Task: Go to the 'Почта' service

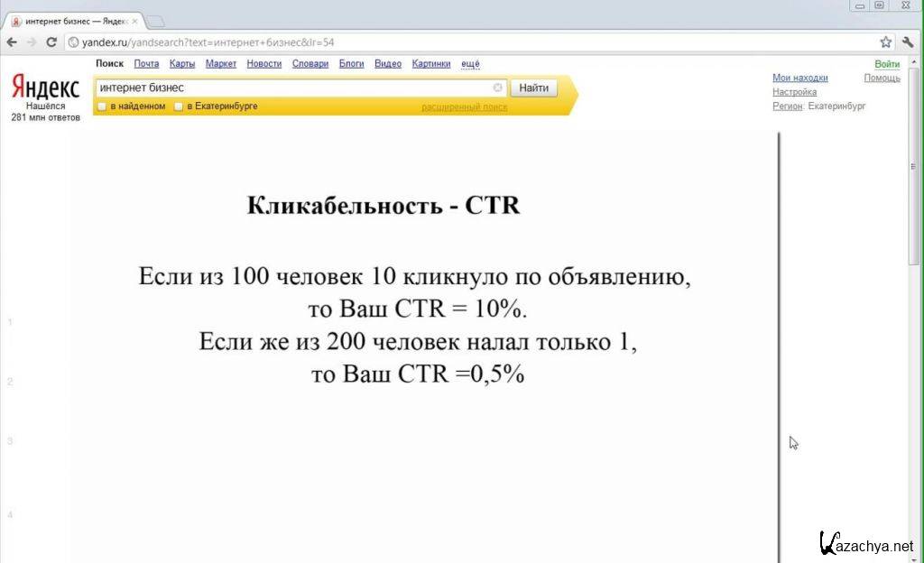Action: [146, 64]
